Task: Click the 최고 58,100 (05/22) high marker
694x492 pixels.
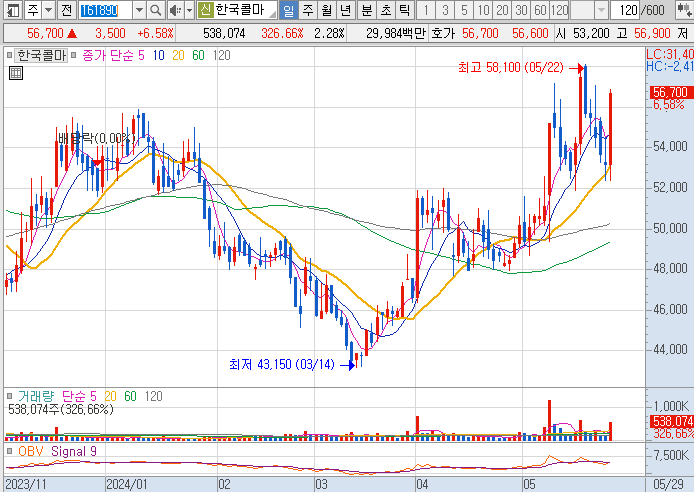Action: click(511, 68)
